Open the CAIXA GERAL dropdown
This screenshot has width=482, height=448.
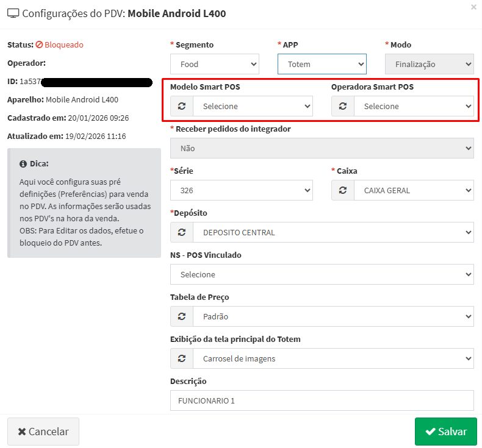click(414, 190)
